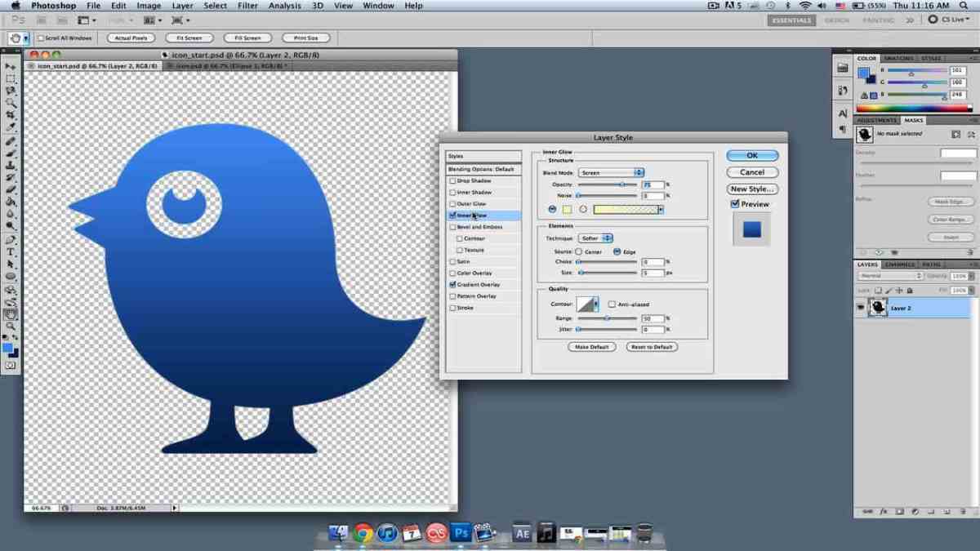Screen dimensions: 980x551
Task: Click the glow color swatch
Action: (567, 210)
